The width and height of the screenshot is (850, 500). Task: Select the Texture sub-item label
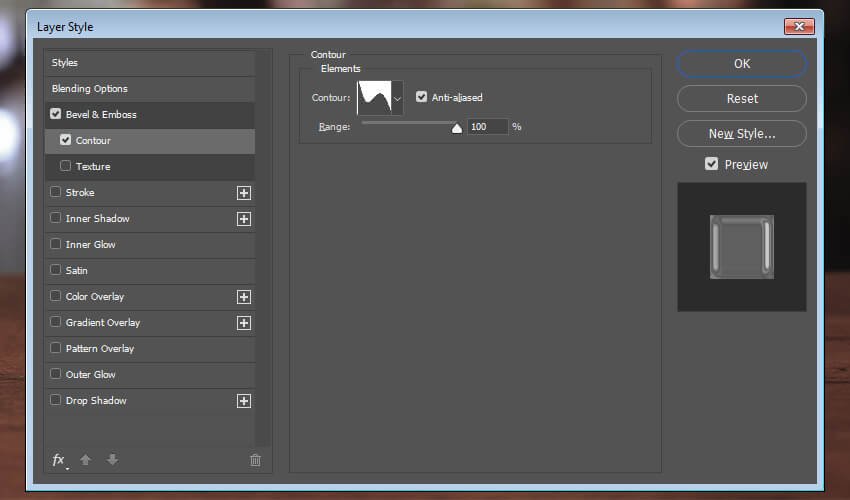[93, 166]
